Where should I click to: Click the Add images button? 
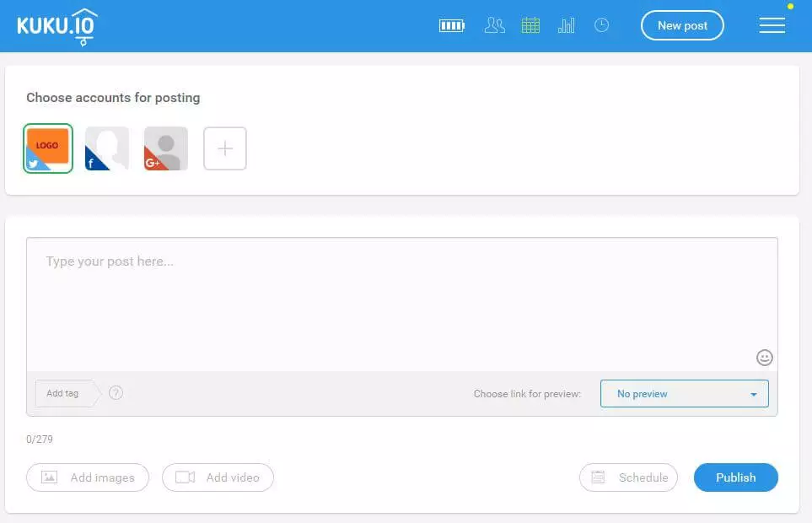pos(88,477)
